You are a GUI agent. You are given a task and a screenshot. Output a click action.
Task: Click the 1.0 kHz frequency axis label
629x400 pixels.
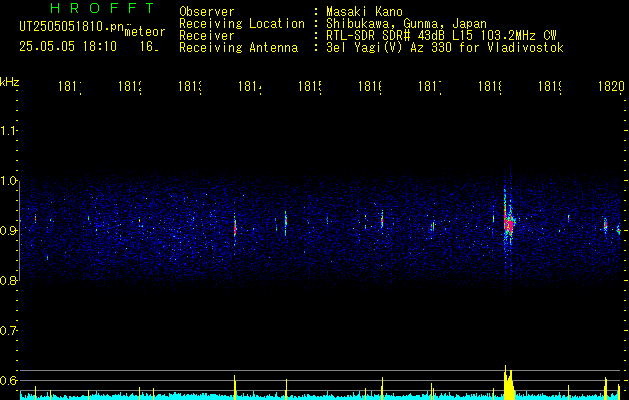coord(8,181)
